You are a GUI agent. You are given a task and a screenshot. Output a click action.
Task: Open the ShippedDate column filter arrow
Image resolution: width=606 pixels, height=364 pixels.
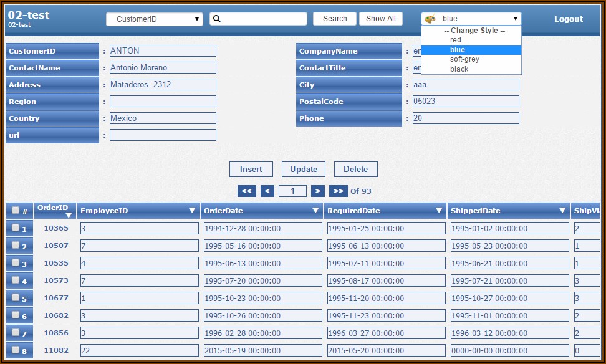pos(560,210)
